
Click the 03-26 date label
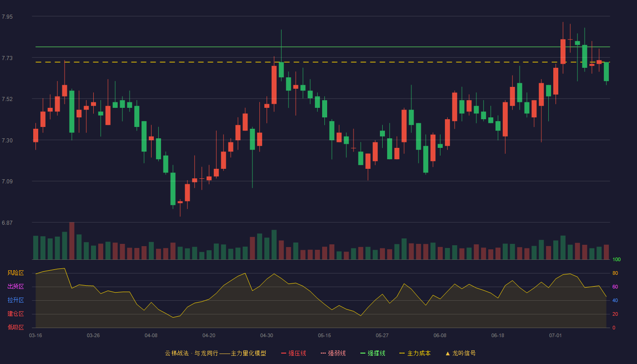click(x=93, y=335)
